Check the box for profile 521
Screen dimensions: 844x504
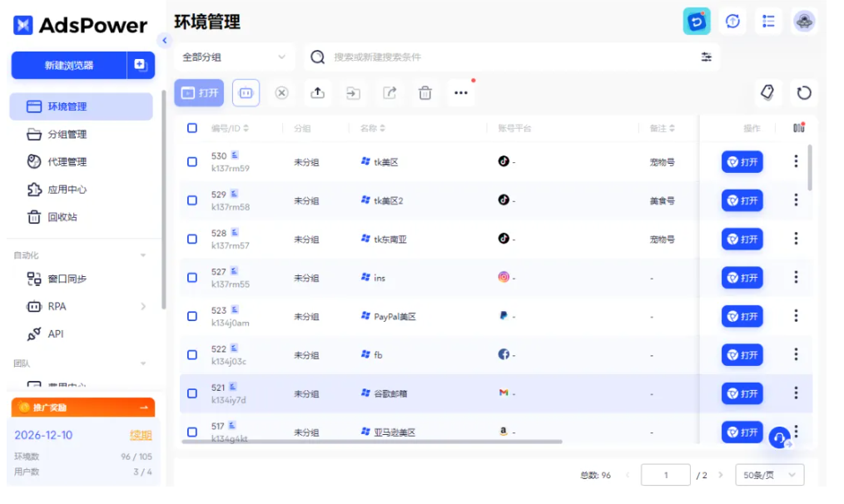pos(192,393)
